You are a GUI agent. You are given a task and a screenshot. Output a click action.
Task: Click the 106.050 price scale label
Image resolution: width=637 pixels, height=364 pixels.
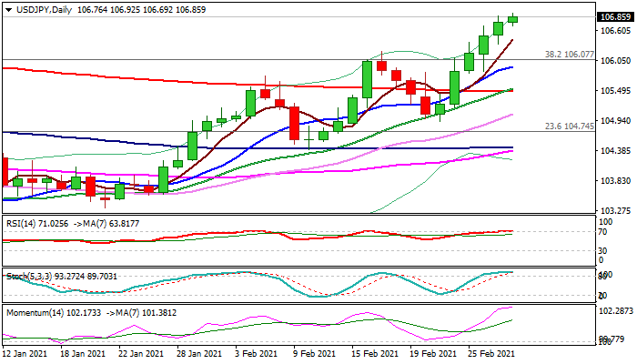[616, 61]
